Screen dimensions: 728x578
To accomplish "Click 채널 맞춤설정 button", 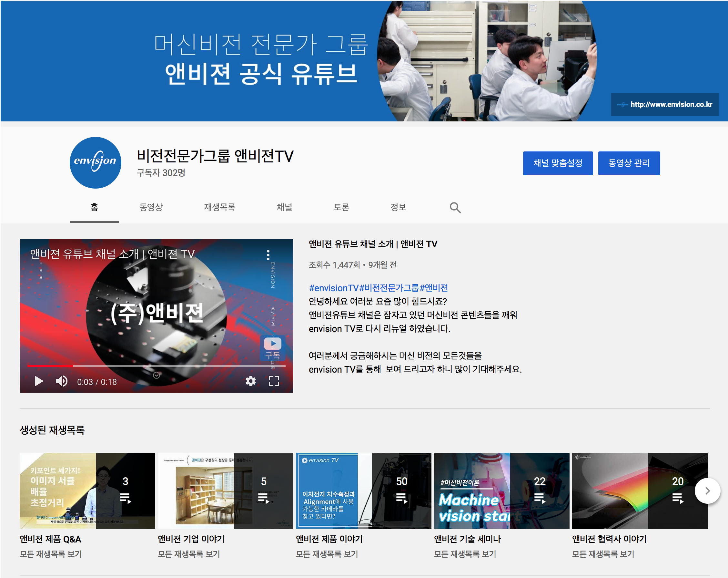I will click(x=558, y=163).
